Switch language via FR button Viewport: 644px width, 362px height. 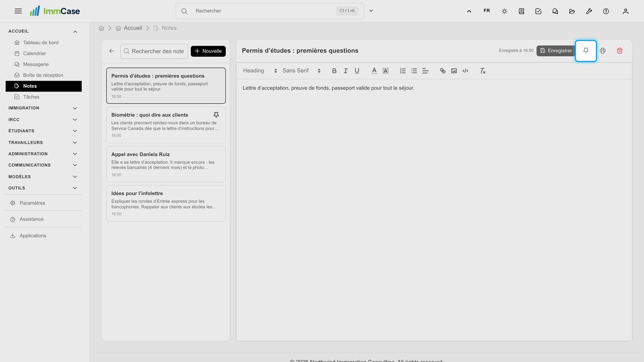[487, 11]
